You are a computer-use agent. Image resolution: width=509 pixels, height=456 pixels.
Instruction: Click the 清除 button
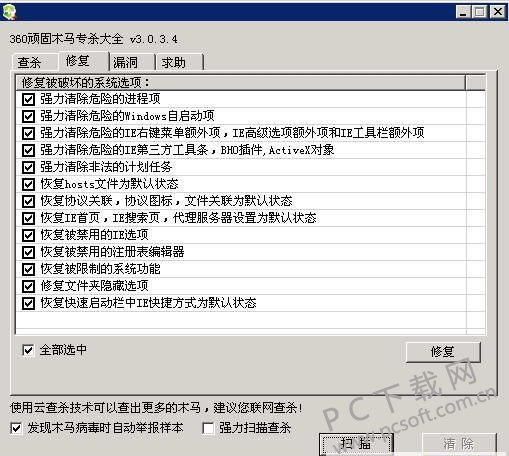pyautogui.click(x=459, y=444)
